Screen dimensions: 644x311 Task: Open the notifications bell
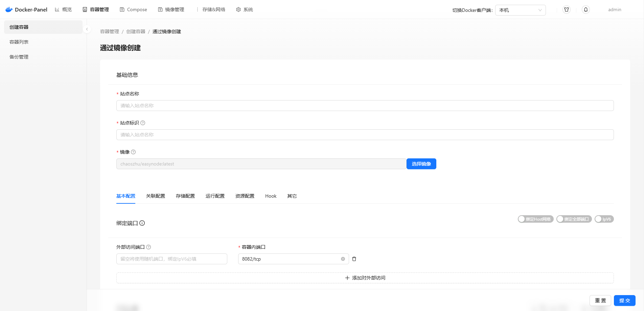[x=586, y=9]
